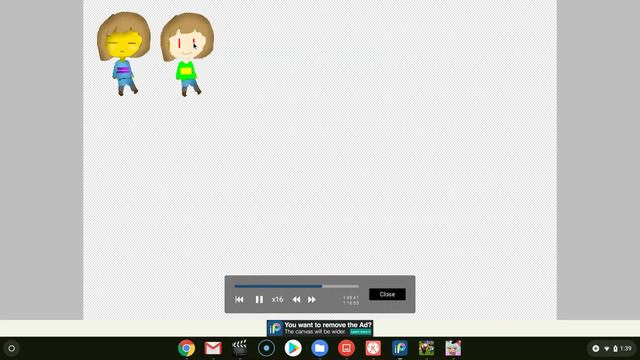
Task: Rewind the timelapse playback
Action: point(296,300)
